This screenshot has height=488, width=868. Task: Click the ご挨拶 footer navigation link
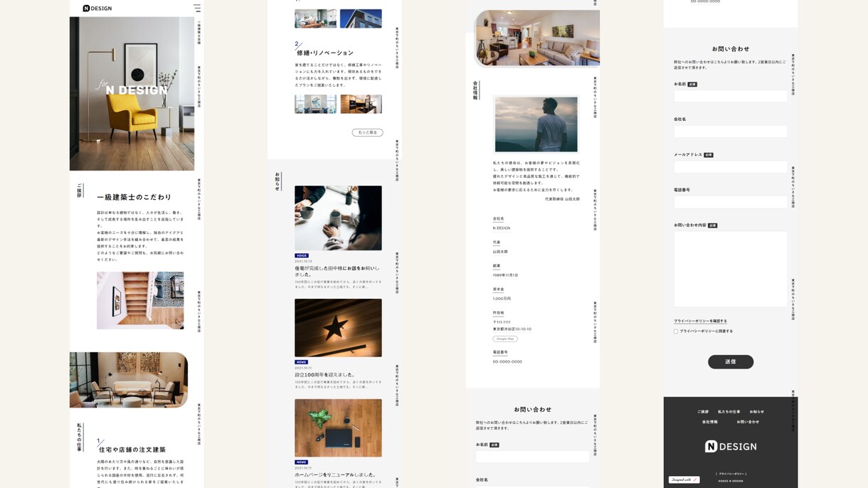click(x=703, y=412)
